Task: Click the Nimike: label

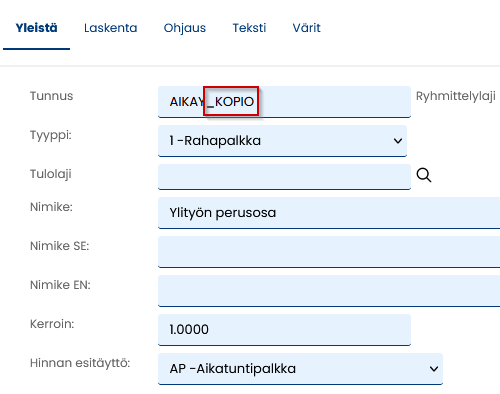Action: (x=51, y=207)
